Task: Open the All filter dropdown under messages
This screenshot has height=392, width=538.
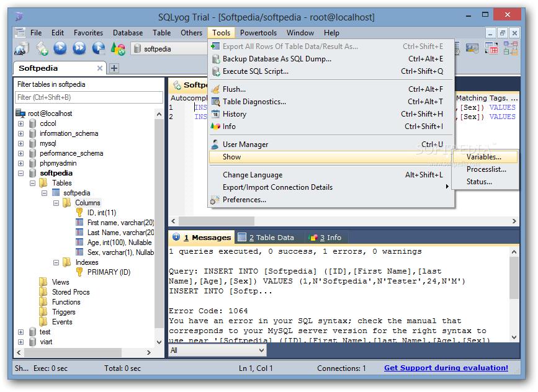Action: pyautogui.click(x=217, y=350)
